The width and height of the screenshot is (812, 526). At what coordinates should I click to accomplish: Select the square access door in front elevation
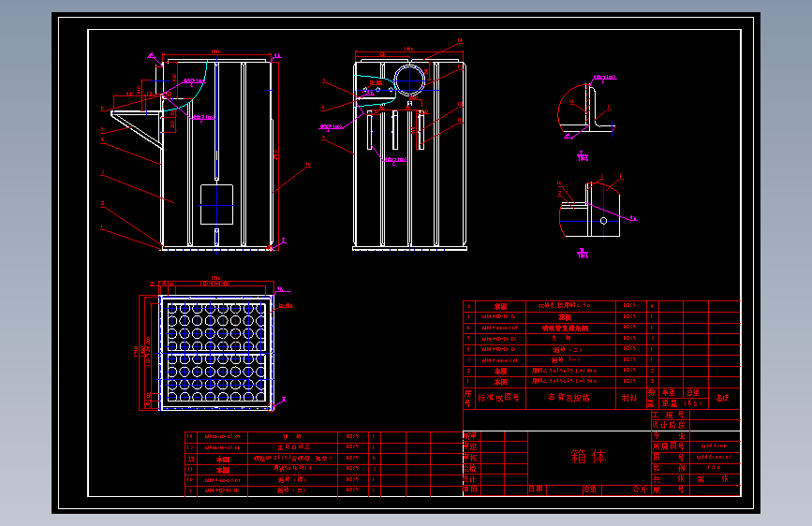click(216, 204)
